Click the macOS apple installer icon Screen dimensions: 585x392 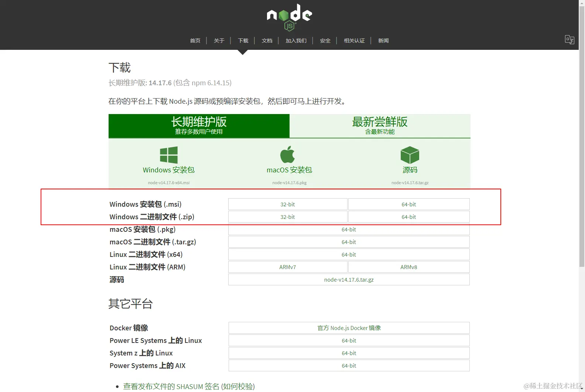(288, 154)
